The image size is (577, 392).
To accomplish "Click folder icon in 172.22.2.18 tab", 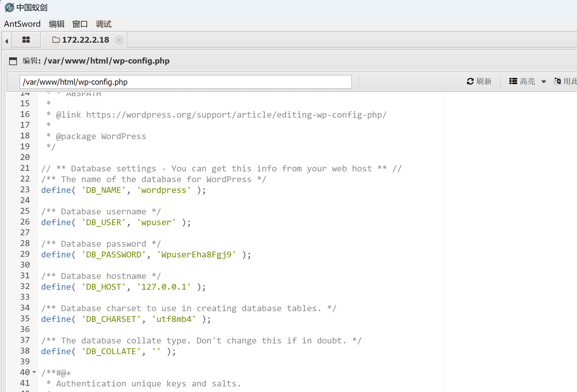I will (56, 40).
